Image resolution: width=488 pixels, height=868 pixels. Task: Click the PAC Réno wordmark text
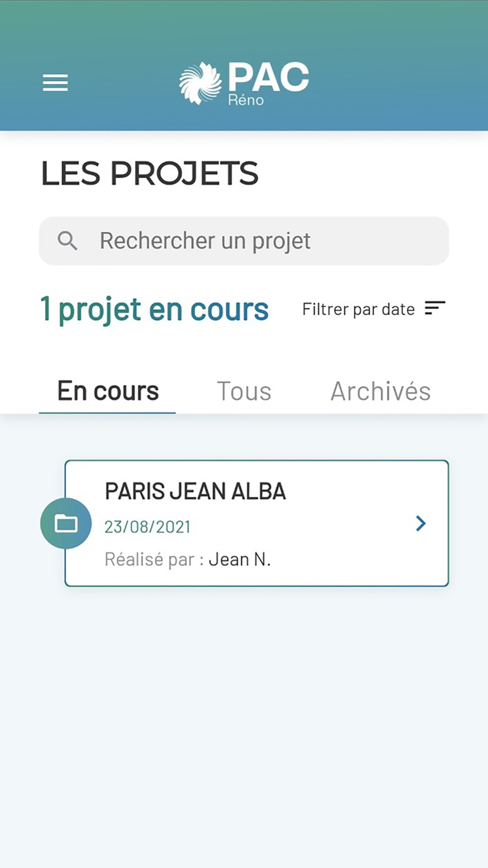pyautogui.click(x=268, y=77)
